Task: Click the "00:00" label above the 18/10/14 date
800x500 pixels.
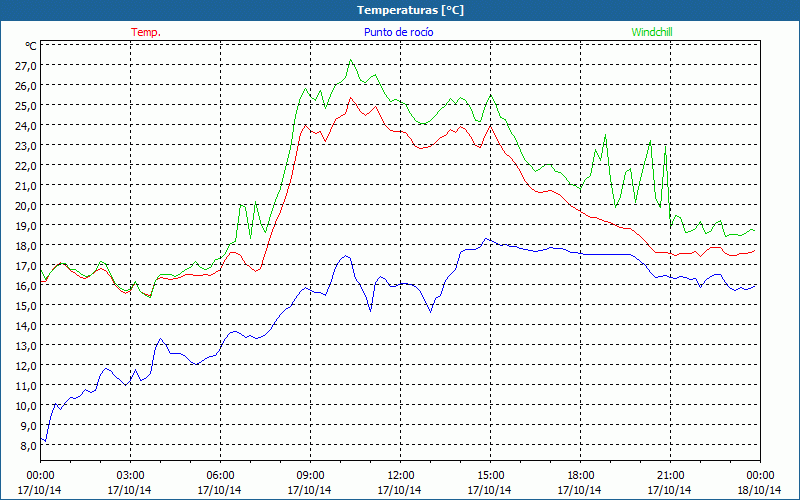Action: point(760,476)
